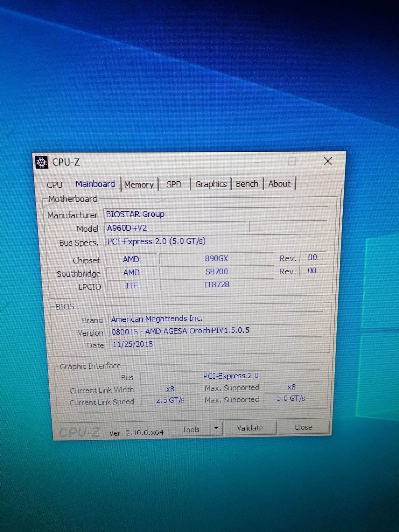The height and width of the screenshot is (532, 399).
Task: Click the Graphic Interface bus PCI-Express 2.0 value
Action: tap(231, 376)
